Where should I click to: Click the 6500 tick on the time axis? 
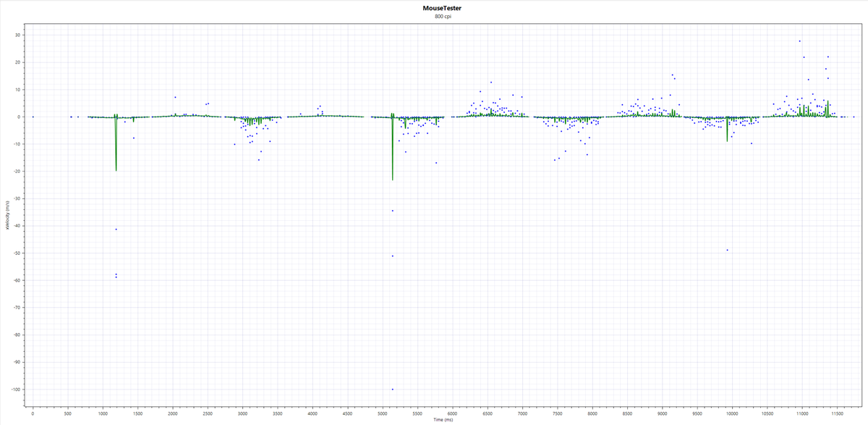pyautogui.click(x=488, y=413)
